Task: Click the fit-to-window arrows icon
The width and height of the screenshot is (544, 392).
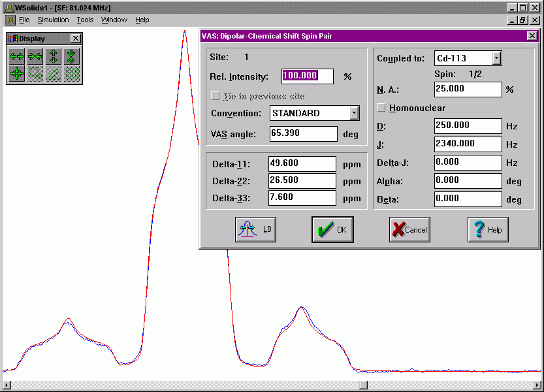Action: pyautogui.click(x=17, y=74)
